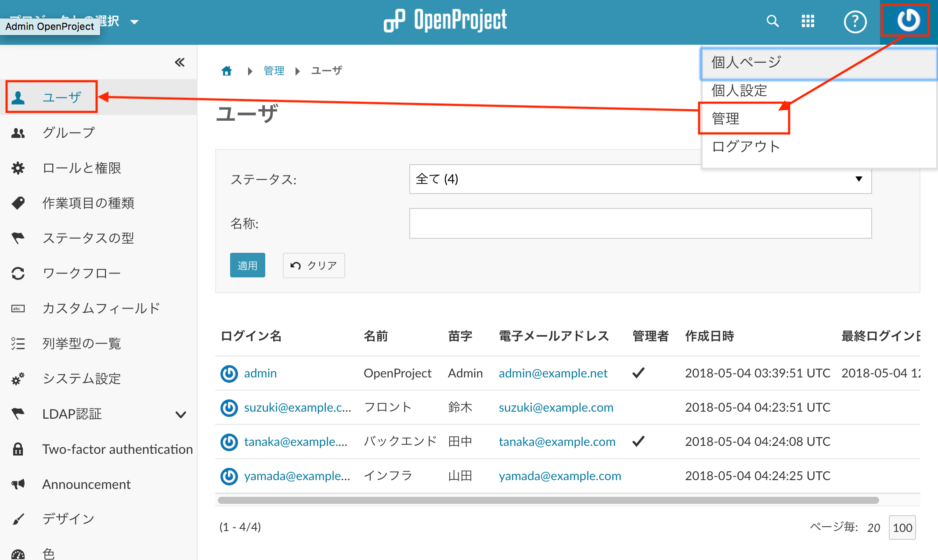
Task: Click the デザイン brush icon
Action: point(18,519)
